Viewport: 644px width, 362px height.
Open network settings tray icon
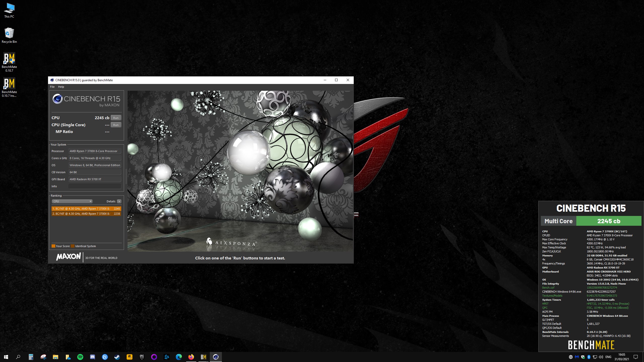point(595,357)
